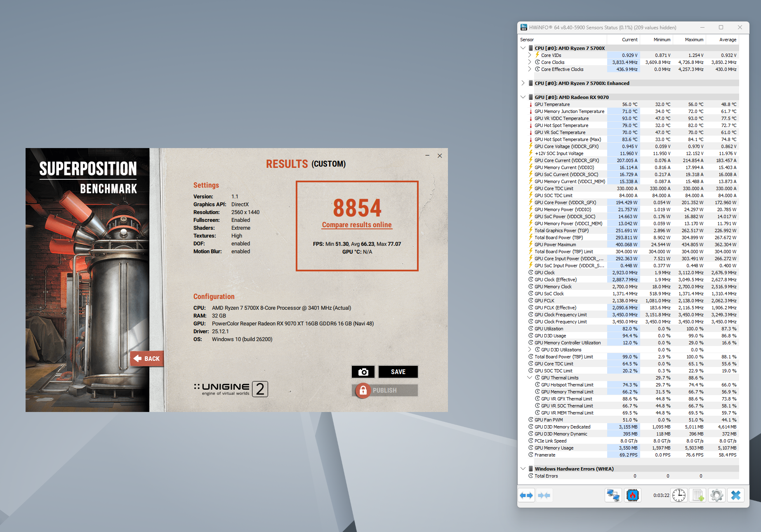Viewport: 761px width, 532px height.
Task: Open HWiNFO remote network monitoring icon
Action: pyautogui.click(x=613, y=495)
